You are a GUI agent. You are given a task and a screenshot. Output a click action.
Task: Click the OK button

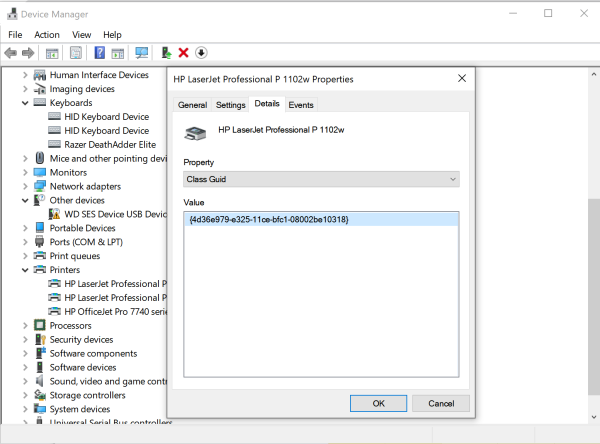coord(378,403)
